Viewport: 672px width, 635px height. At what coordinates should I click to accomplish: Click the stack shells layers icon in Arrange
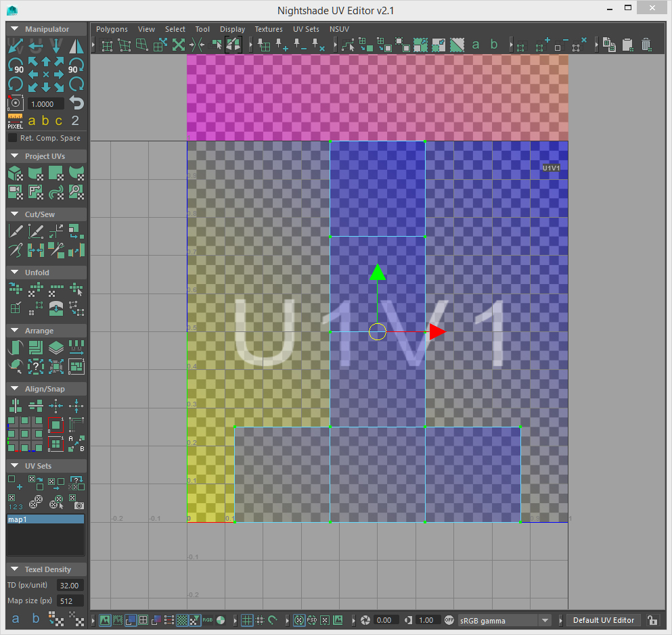click(56, 348)
